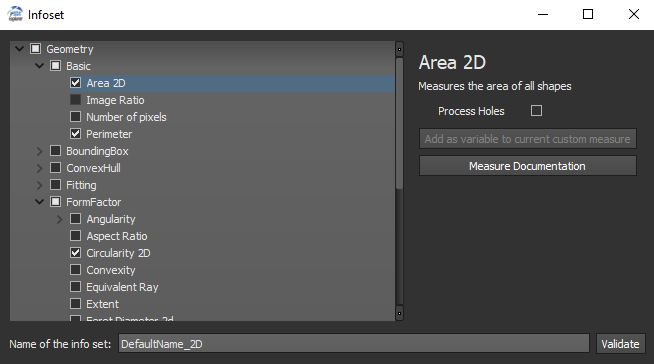The width and height of the screenshot is (654, 364).
Task: Enable the Image Ratio checkbox
Action: 75,100
